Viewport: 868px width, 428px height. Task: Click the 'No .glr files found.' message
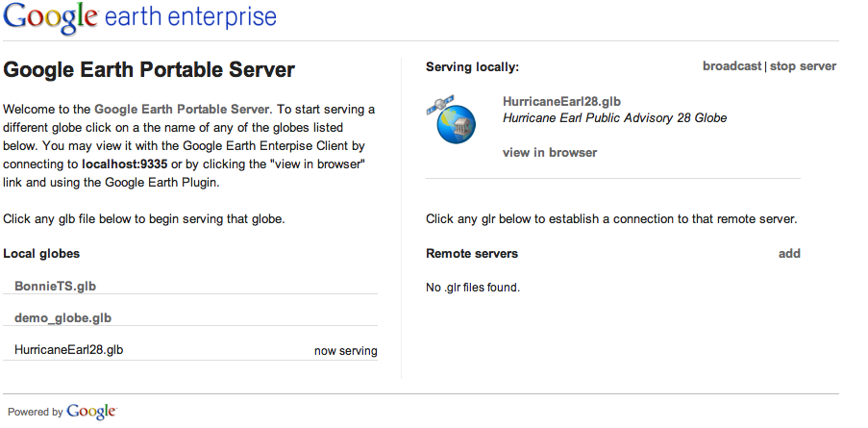(x=473, y=287)
